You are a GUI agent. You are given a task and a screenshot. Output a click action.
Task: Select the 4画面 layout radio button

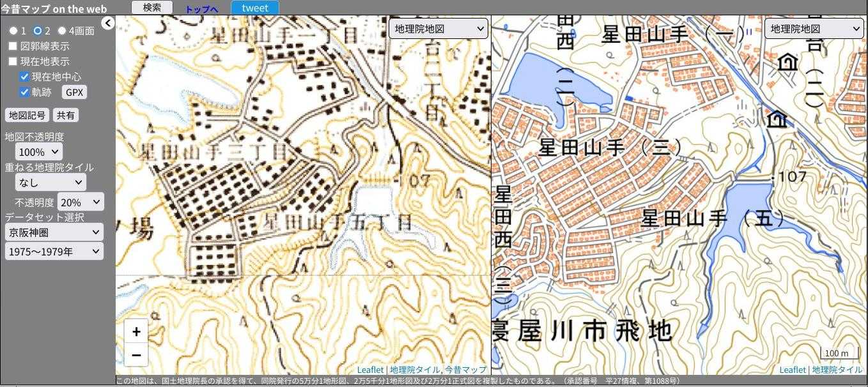click(62, 31)
